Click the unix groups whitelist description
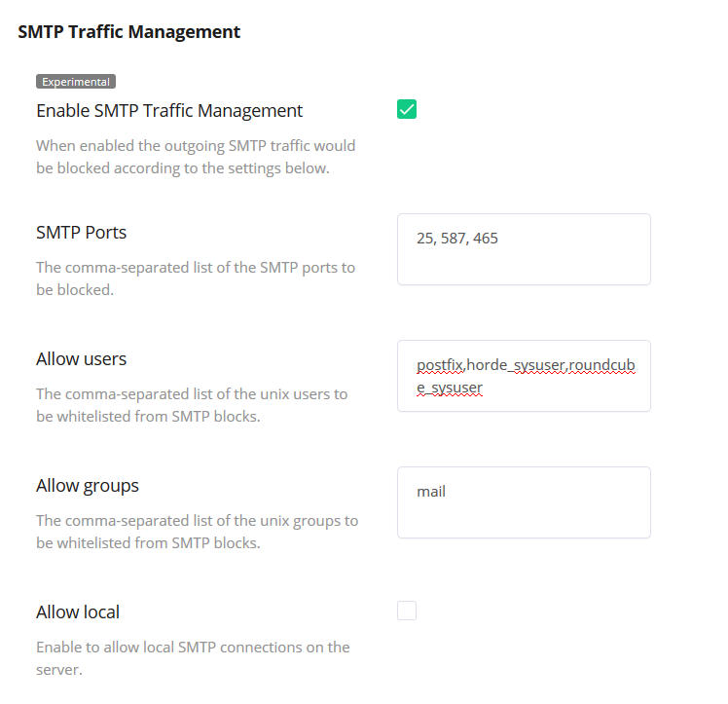728x704 pixels. click(197, 532)
